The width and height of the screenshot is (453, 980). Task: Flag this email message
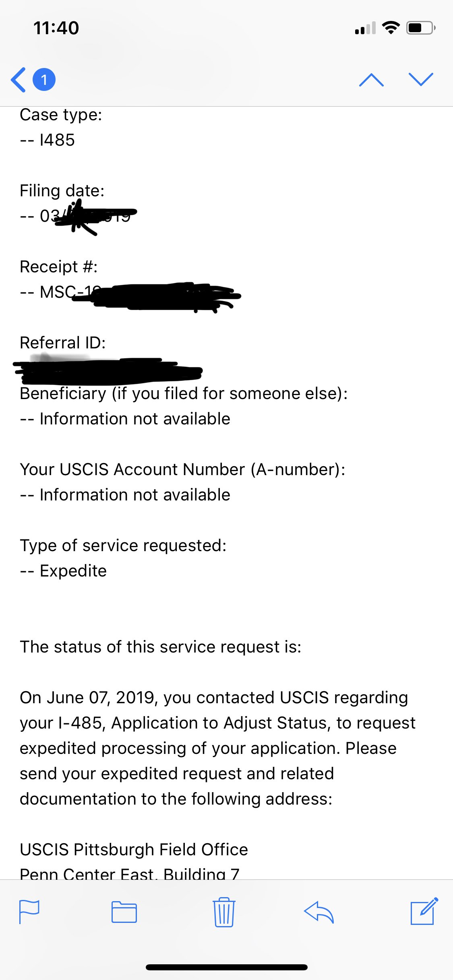pyautogui.click(x=29, y=912)
